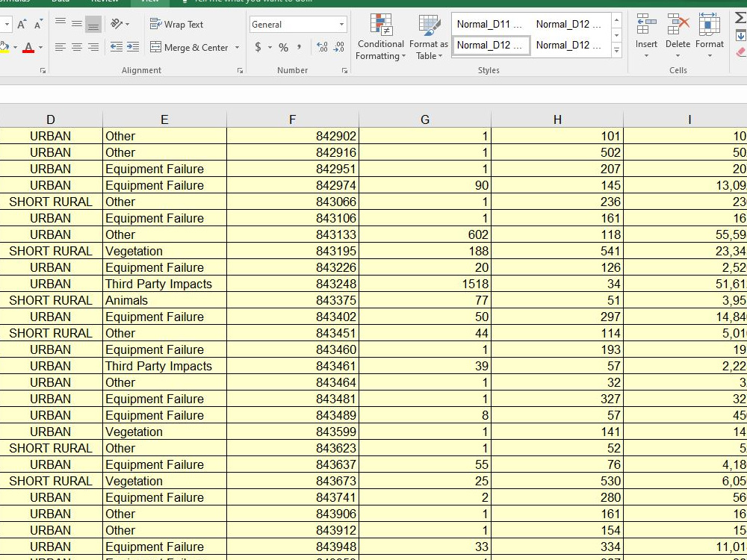Image resolution: width=747 pixels, height=560 pixels.
Task: Decrease decimal places
Action: click(339, 47)
